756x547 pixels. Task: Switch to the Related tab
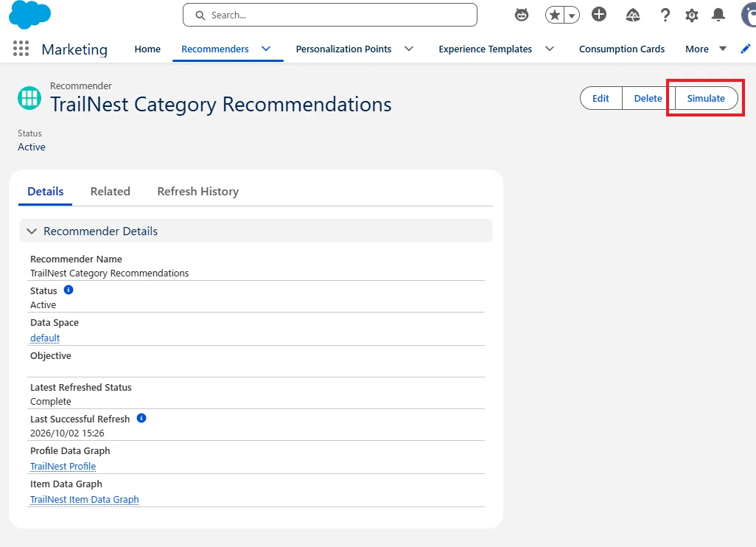tap(111, 192)
